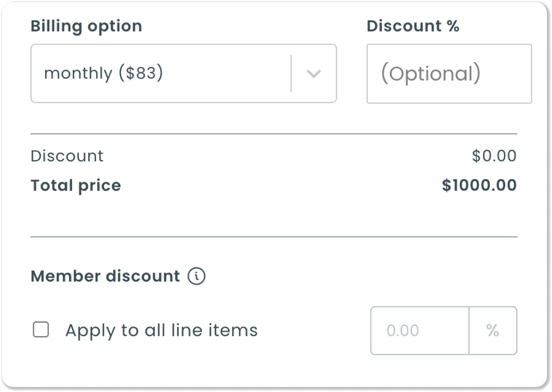This screenshot has width=552, height=392.
Task: Click the "Total price" label
Action: point(76,185)
